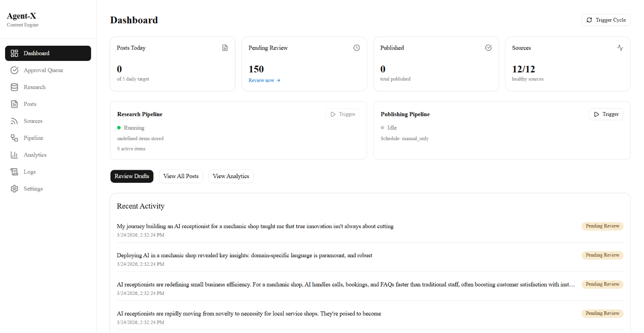This screenshot has width=644, height=333.
Task: Click the Research database icon
Action: pyautogui.click(x=14, y=87)
